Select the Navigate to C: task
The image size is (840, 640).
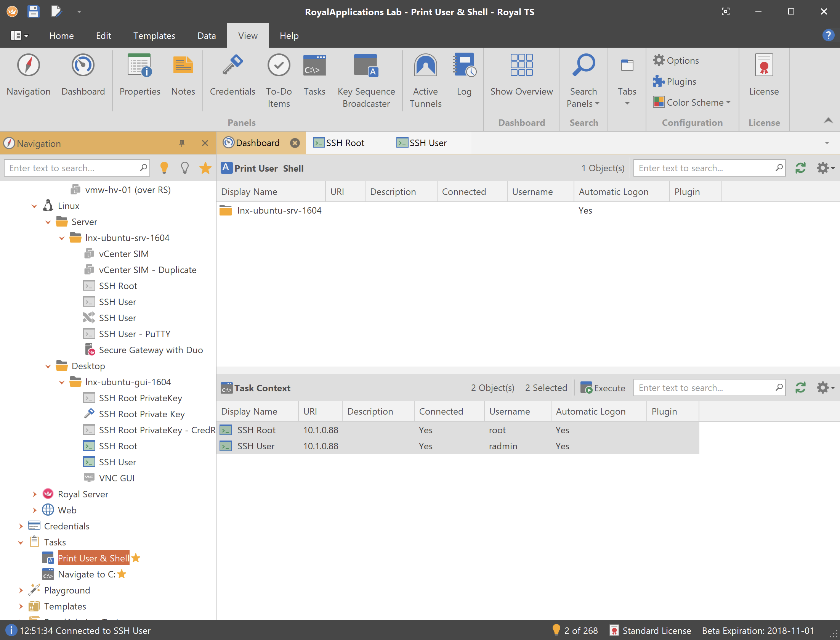(x=86, y=574)
